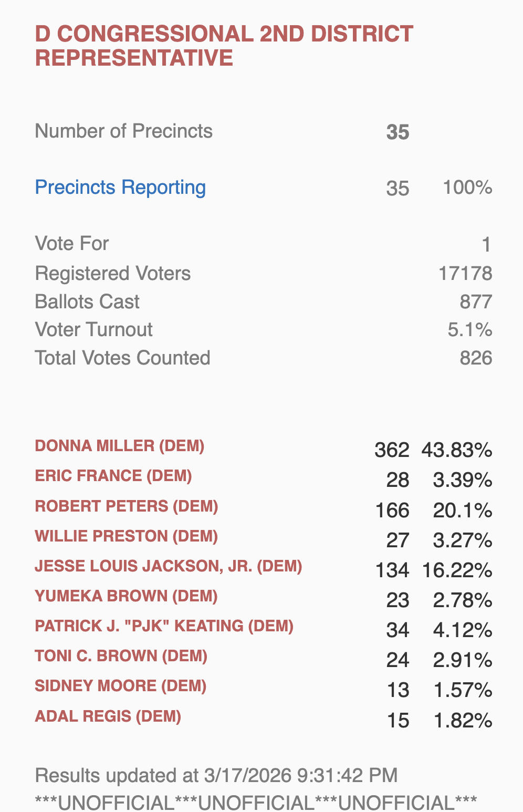Open Robert Peters (DEM) entry
The height and width of the screenshot is (812, 523).
coord(127,506)
